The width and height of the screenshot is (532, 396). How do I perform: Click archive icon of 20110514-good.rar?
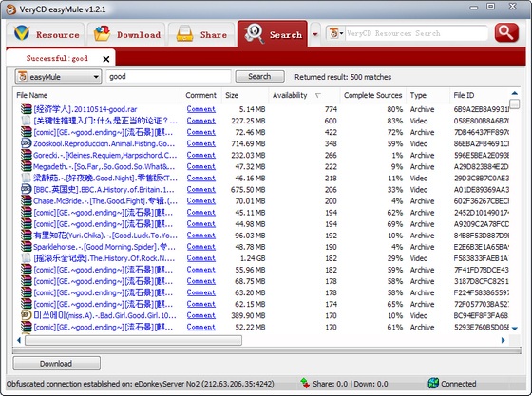(27, 109)
